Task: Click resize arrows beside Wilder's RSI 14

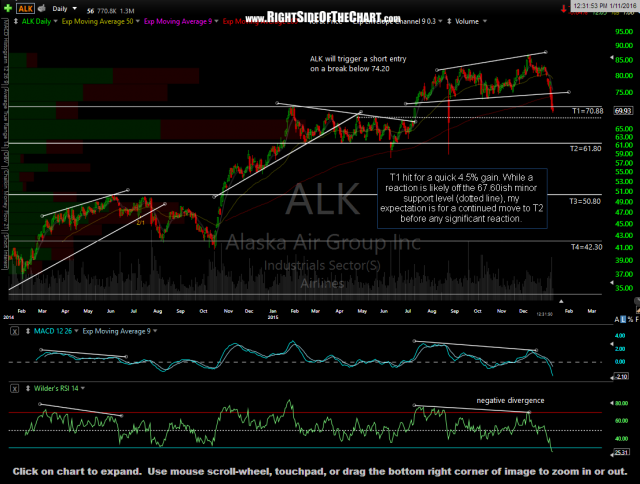Action: (x=28, y=389)
